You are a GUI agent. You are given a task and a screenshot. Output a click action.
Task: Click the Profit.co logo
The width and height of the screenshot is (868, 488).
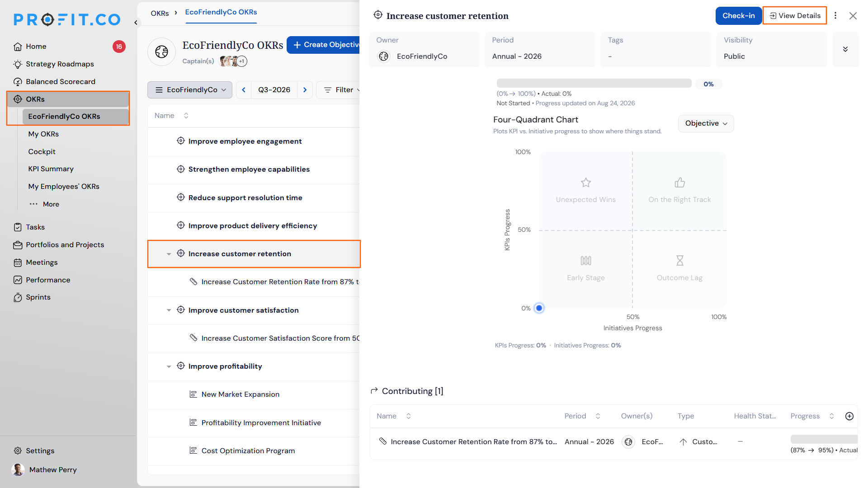pos(67,19)
